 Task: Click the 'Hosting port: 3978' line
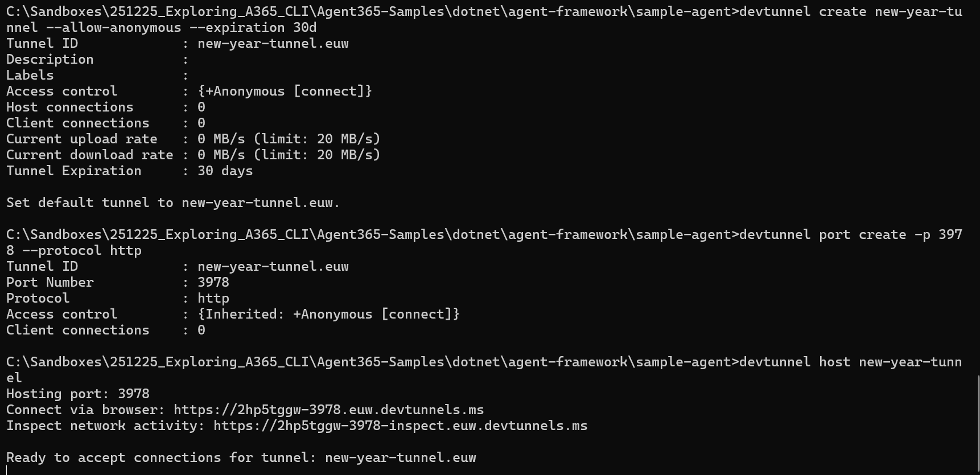(78, 394)
